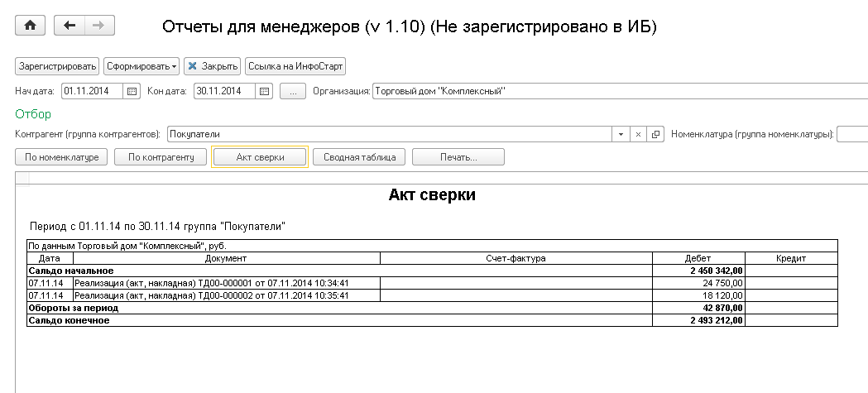
Task: Click the Отбор section heading
Action: point(33,114)
